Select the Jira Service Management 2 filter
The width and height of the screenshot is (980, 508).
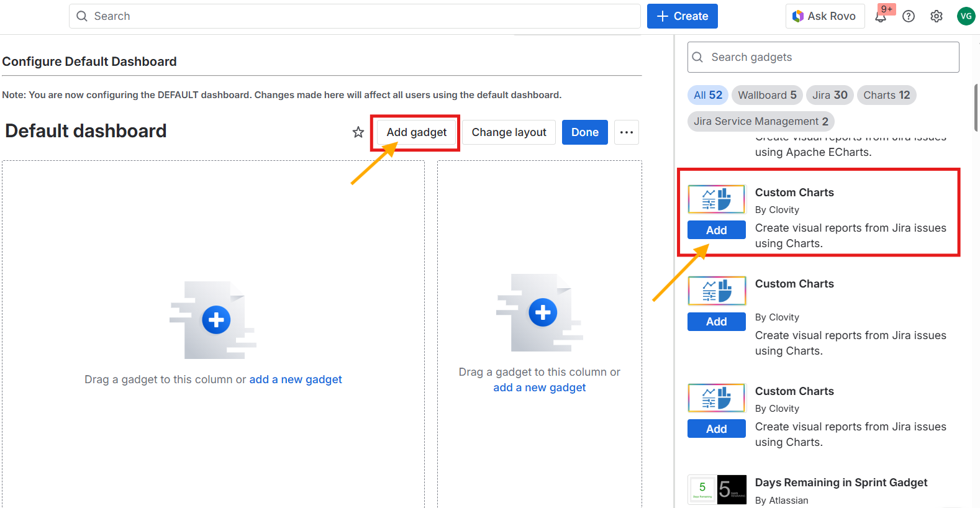(x=761, y=121)
